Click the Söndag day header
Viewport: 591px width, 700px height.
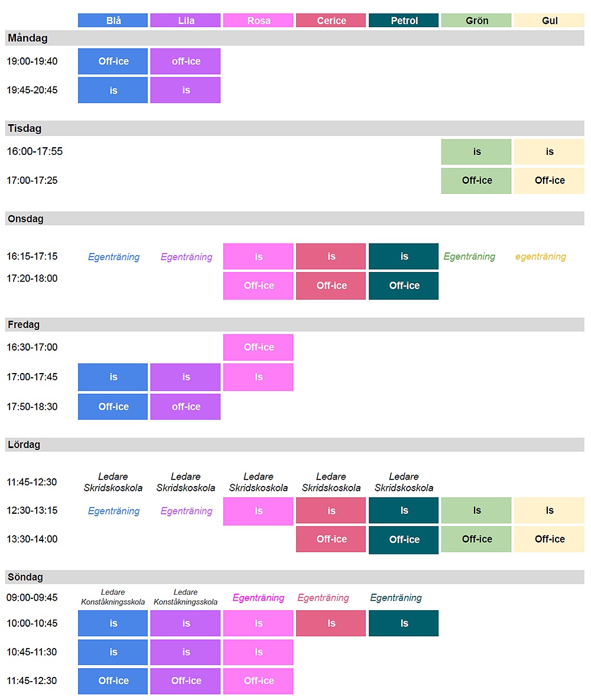(x=295, y=577)
